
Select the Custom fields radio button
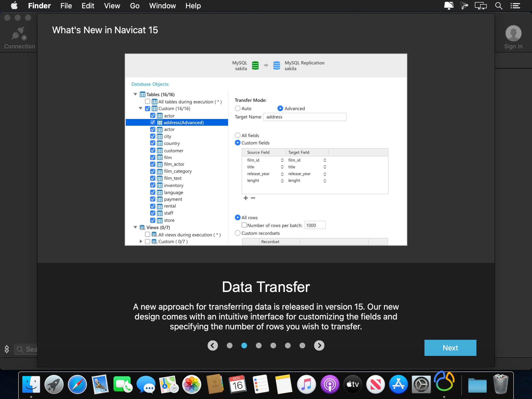(237, 143)
